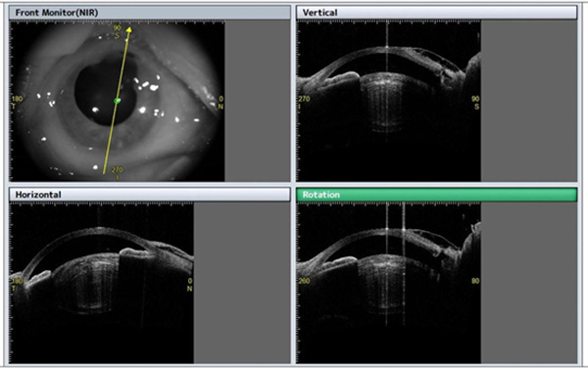The height and width of the screenshot is (368, 588).
Task: Click the Rotation OCT cross-section image
Action: tap(388, 283)
